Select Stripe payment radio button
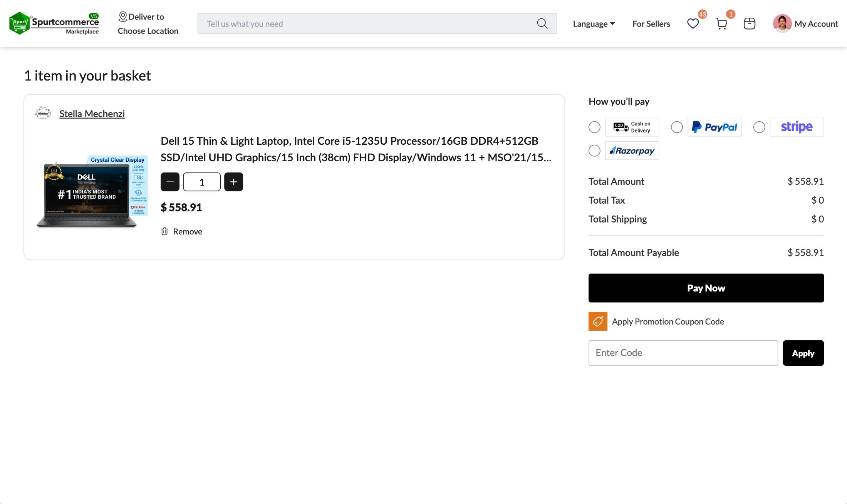The height and width of the screenshot is (504, 847). click(759, 127)
